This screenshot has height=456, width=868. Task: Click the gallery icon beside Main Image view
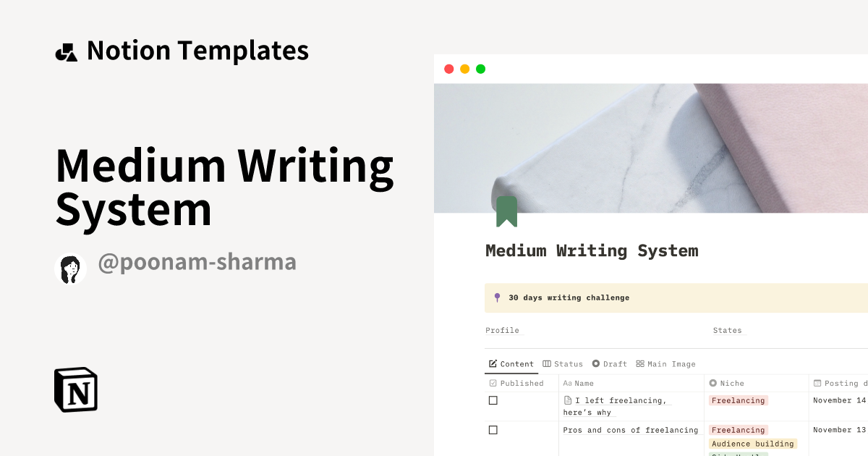coord(639,364)
